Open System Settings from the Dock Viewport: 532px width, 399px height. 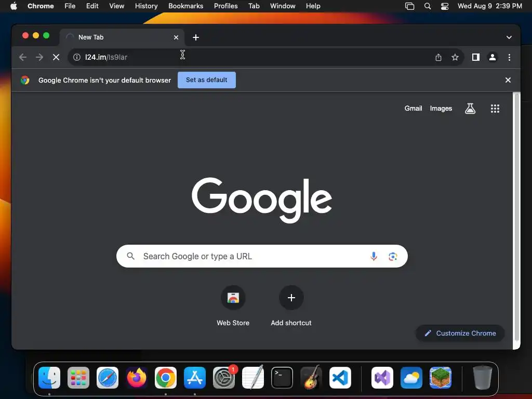click(224, 378)
